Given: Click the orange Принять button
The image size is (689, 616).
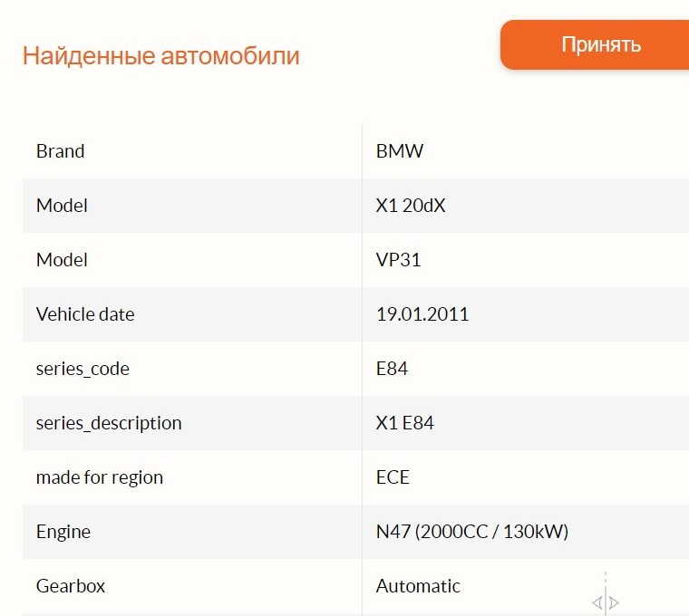Looking at the screenshot, I should coord(599,44).
